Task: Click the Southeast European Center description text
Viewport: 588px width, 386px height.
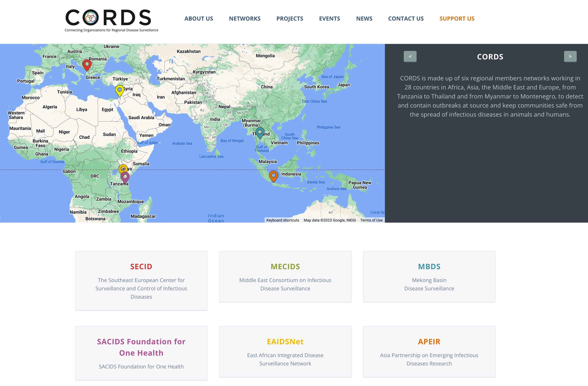Action: pos(141,288)
